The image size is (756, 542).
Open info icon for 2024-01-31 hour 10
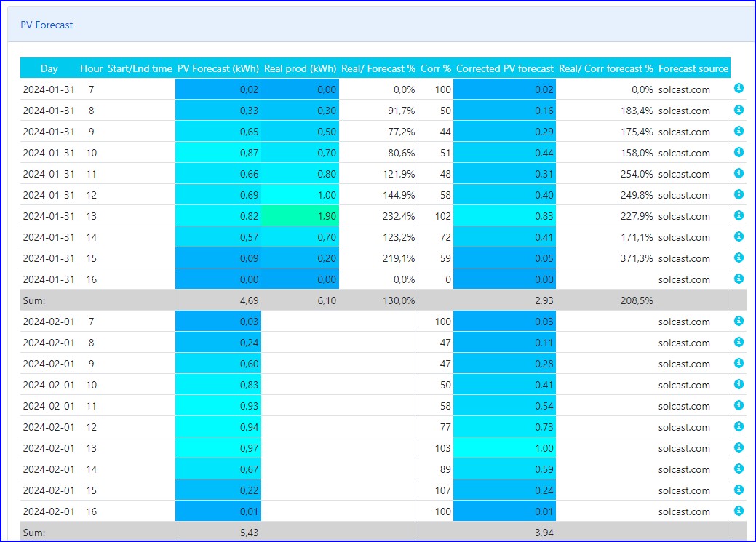pyautogui.click(x=739, y=152)
